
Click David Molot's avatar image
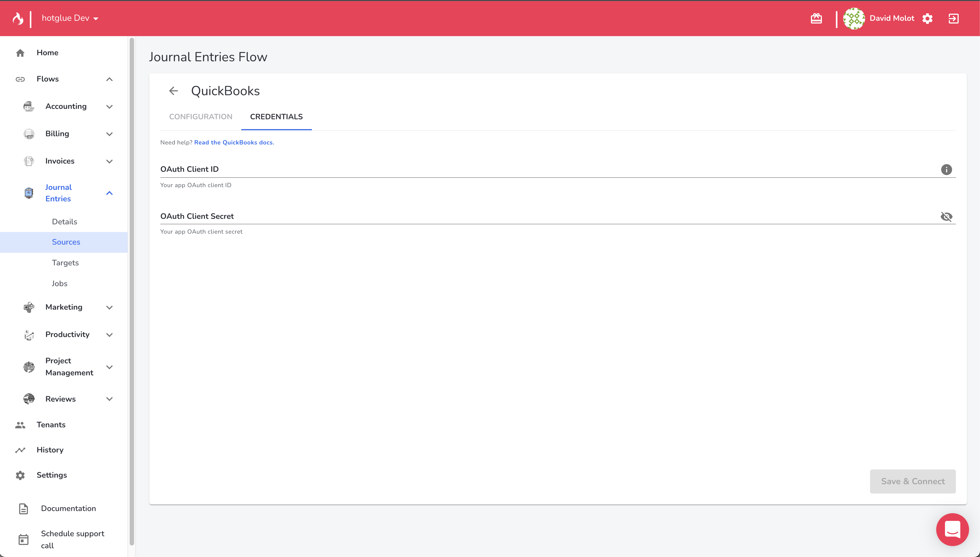pyautogui.click(x=854, y=18)
